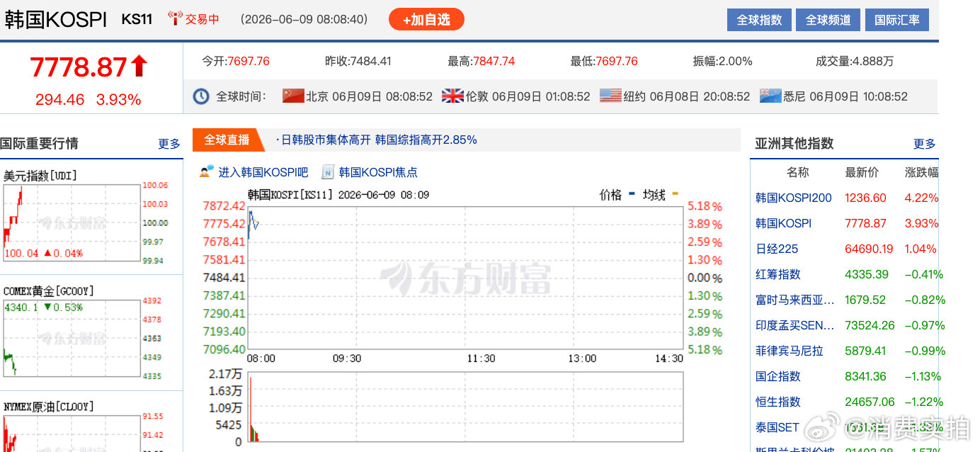
Task: Open 更多 link in 亚洲其他指数
Action: pyautogui.click(x=924, y=144)
